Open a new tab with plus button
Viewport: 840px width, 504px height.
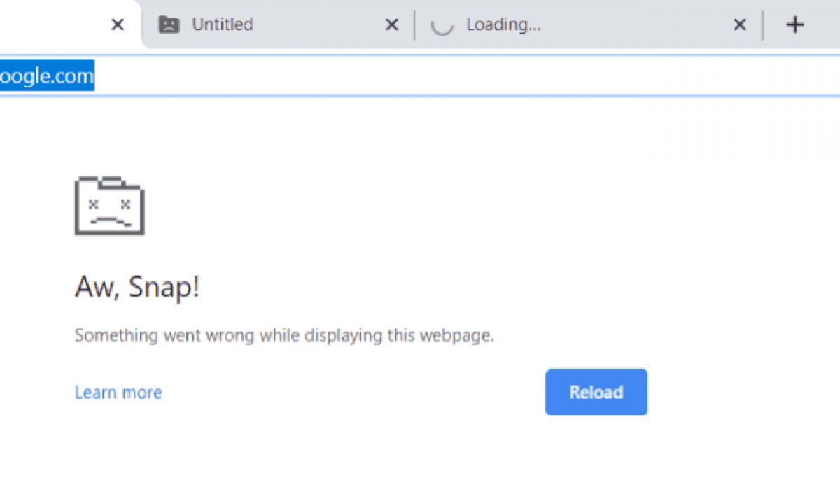tap(794, 25)
